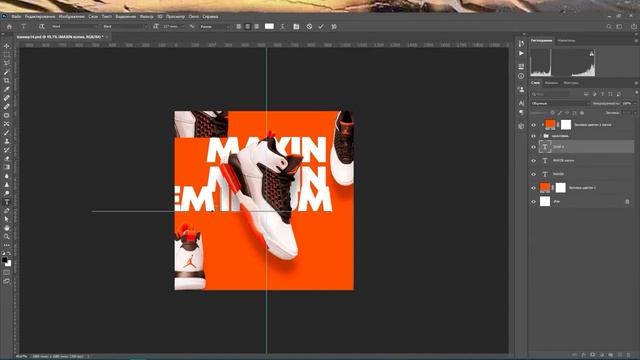Select the Horizontal Type tool in toolbox
Screen dimensions: 640x360
(x=7, y=202)
